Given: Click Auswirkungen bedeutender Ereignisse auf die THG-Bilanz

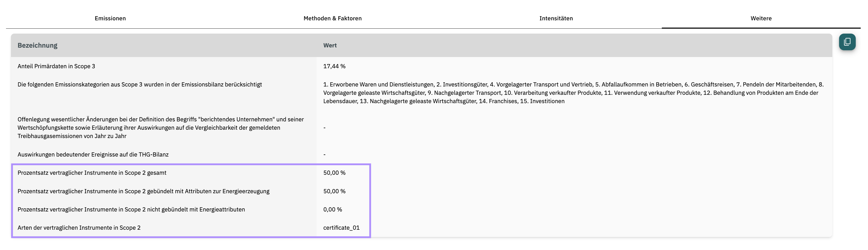Looking at the screenshot, I should point(93,154).
